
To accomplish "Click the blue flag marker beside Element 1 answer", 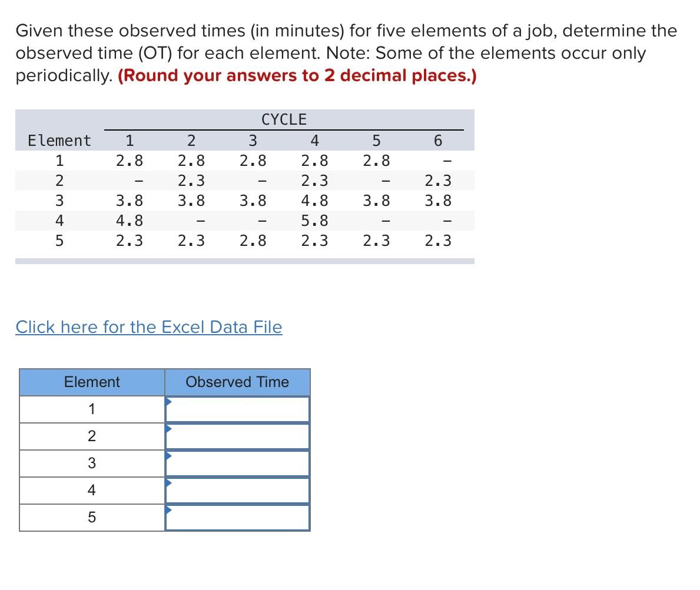I will pos(169,402).
